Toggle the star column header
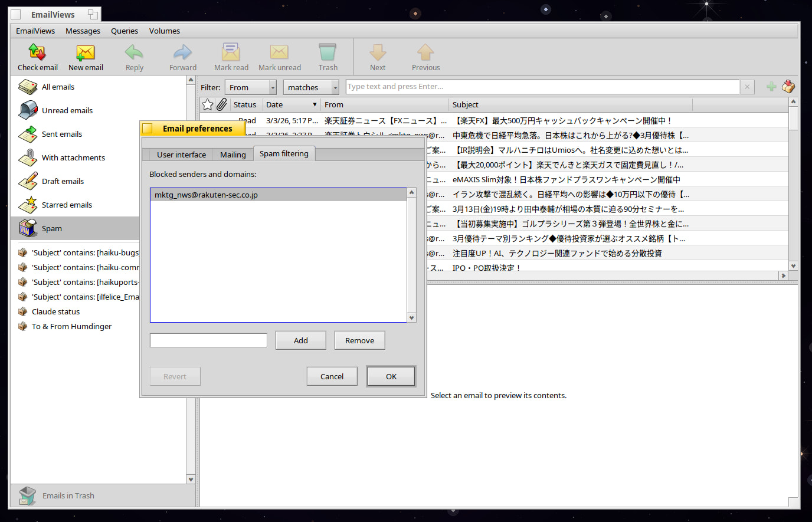812x522 pixels. [208, 104]
